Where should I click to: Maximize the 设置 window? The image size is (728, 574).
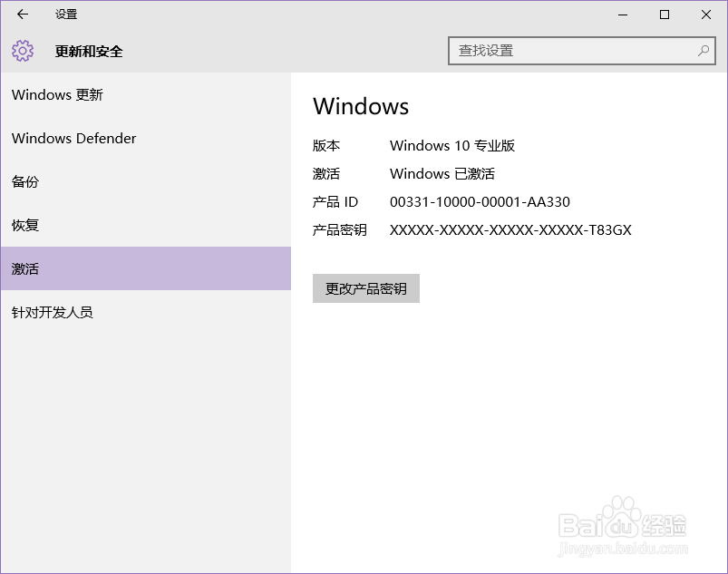[665, 15]
